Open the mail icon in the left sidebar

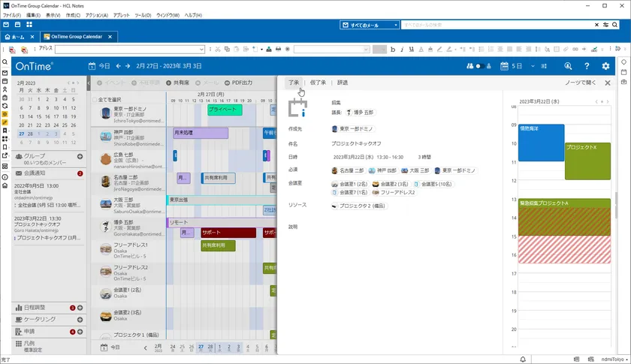click(x=5, y=73)
